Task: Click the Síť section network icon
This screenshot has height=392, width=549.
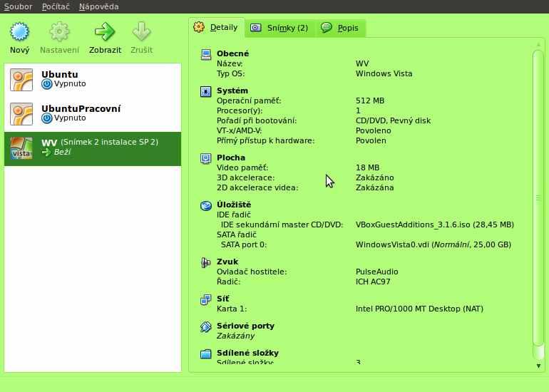Action: (x=206, y=299)
